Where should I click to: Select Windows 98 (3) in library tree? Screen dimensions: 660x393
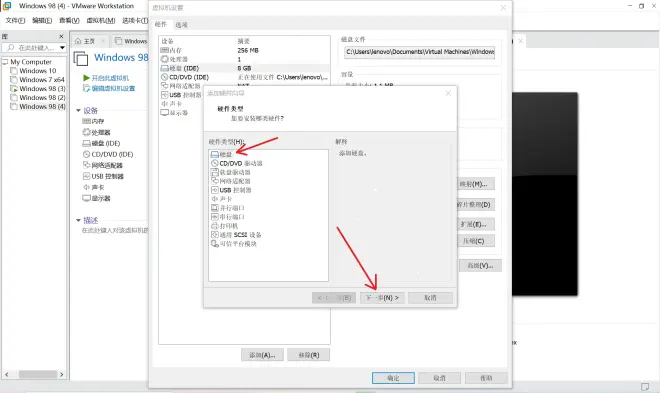click(x=43, y=89)
